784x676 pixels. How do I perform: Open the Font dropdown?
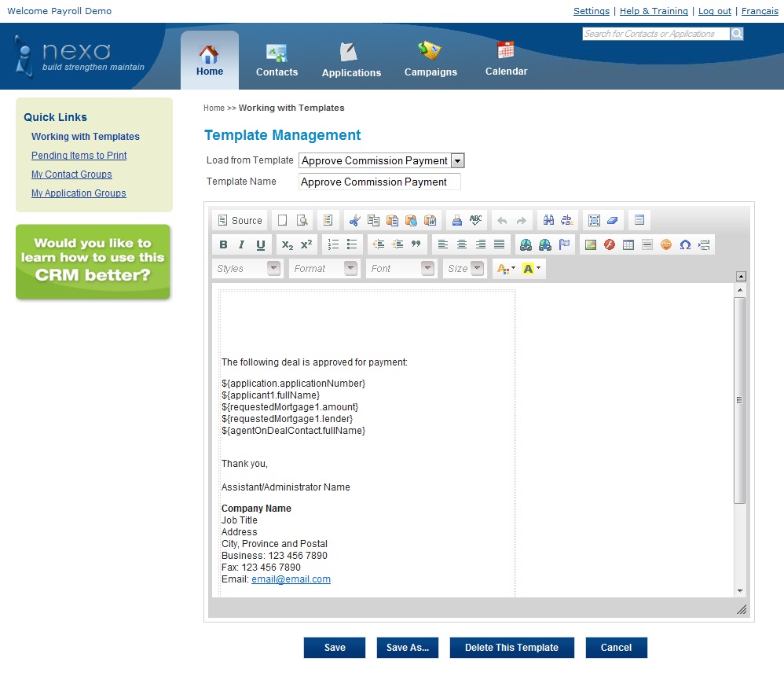pyautogui.click(x=402, y=269)
